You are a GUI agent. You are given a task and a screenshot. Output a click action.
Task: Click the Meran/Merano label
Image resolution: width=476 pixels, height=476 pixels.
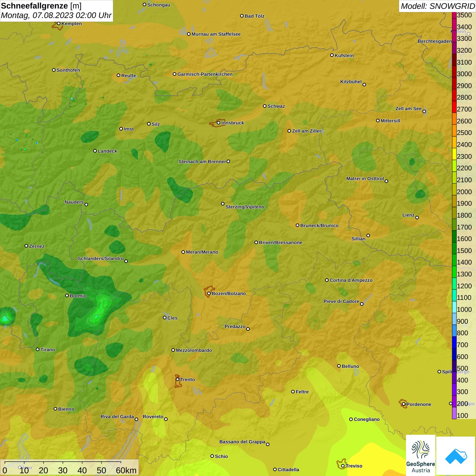[x=202, y=252]
